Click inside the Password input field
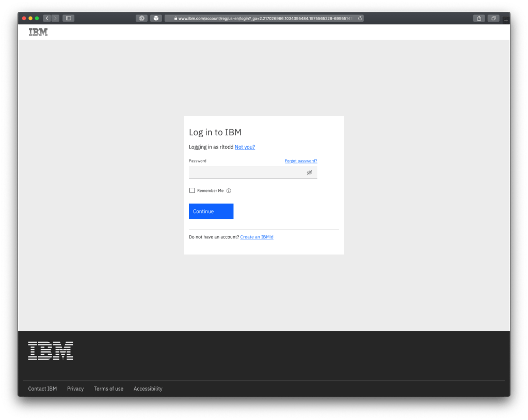This screenshot has height=420, width=528. 245,172
